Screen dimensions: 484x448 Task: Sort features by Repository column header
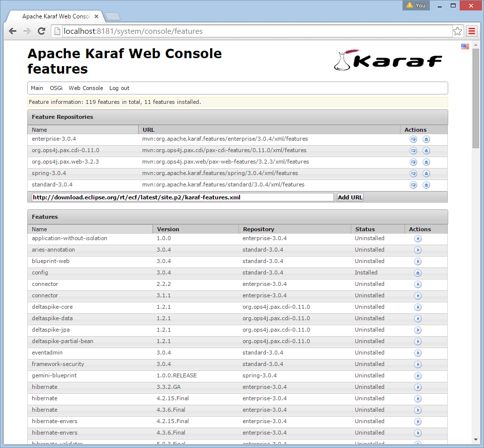click(x=295, y=229)
